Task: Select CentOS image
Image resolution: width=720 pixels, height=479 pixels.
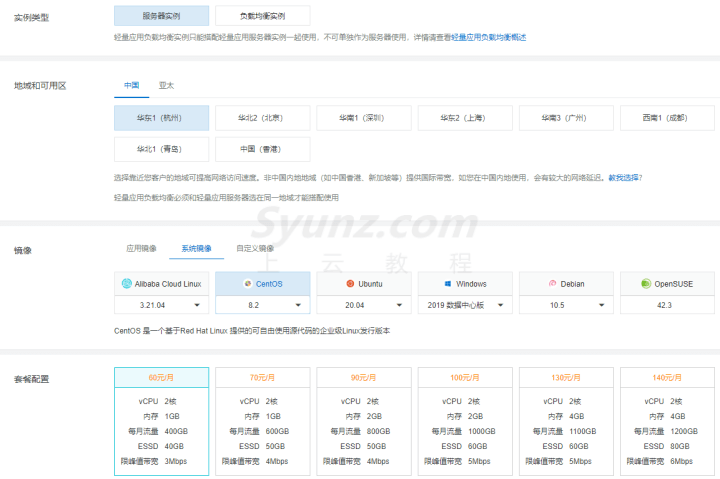Action: tap(263, 284)
